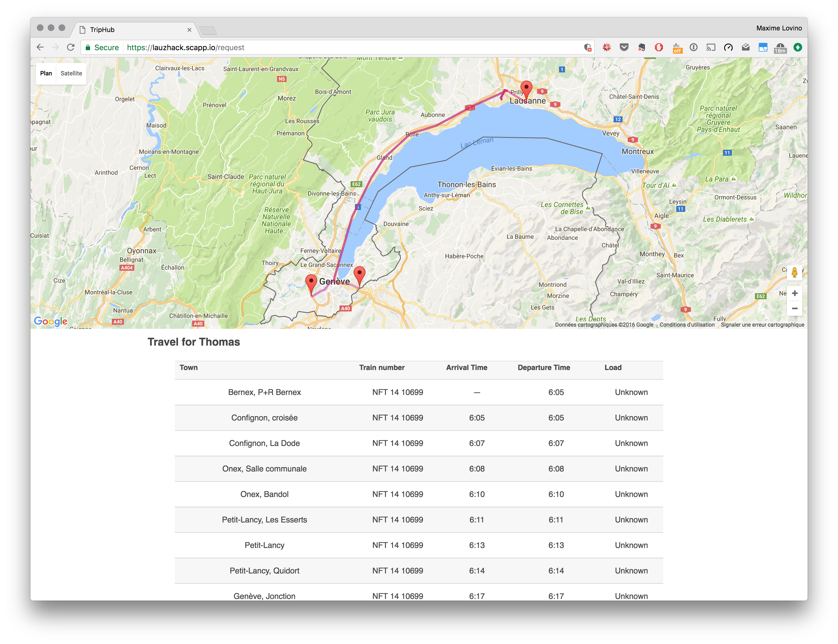Viewport: 838px width, 644px height.
Task: Click Signaler une erreur cartographique link
Action: pyautogui.click(x=762, y=325)
